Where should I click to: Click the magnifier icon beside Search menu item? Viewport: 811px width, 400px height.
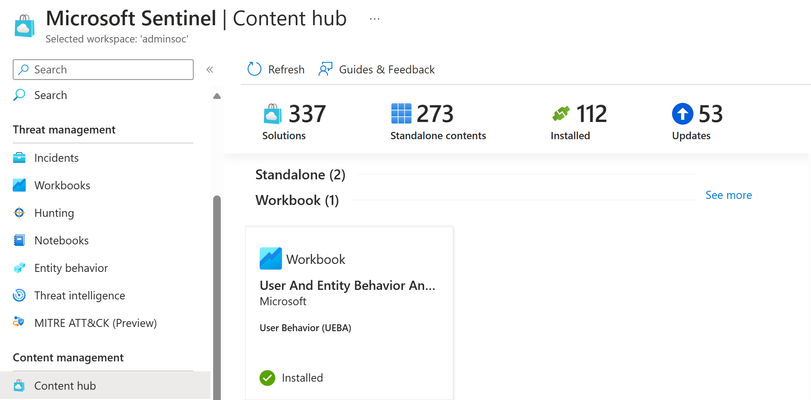click(19, 95)
